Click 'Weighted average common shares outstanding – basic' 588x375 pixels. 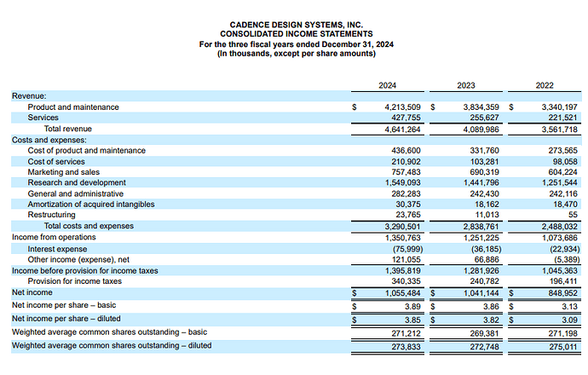(109, 332)
